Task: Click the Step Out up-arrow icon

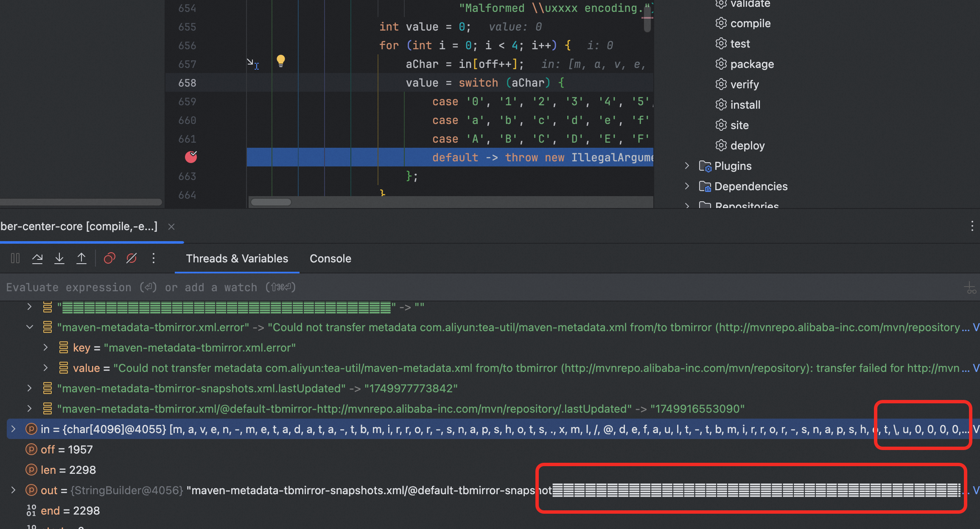Action: [81, 258]
